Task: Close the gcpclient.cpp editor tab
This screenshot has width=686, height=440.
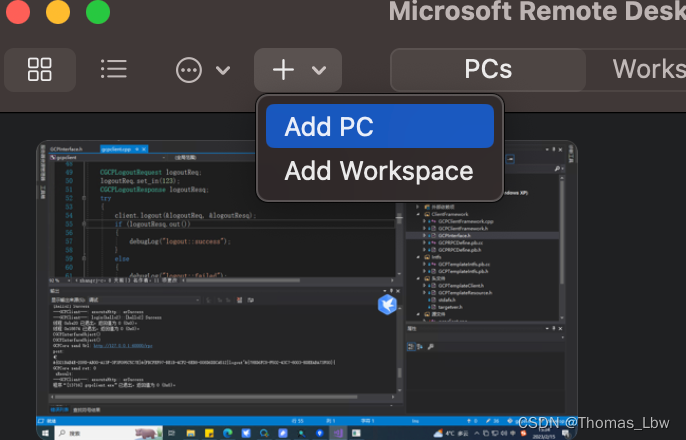Action: point(144,149)
